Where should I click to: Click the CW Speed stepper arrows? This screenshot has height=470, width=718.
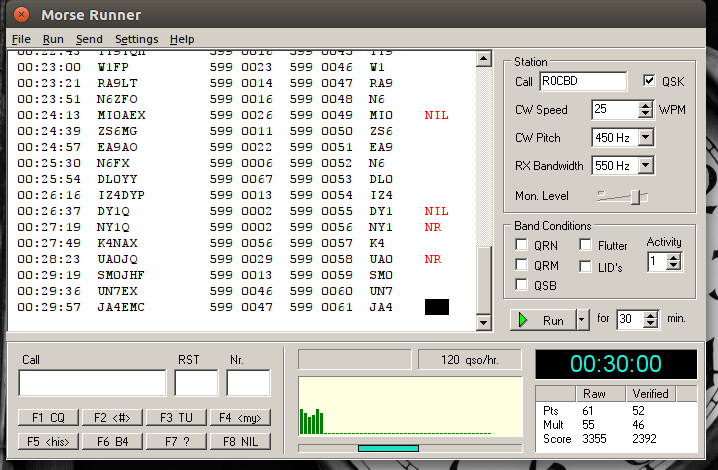[643, 109]
